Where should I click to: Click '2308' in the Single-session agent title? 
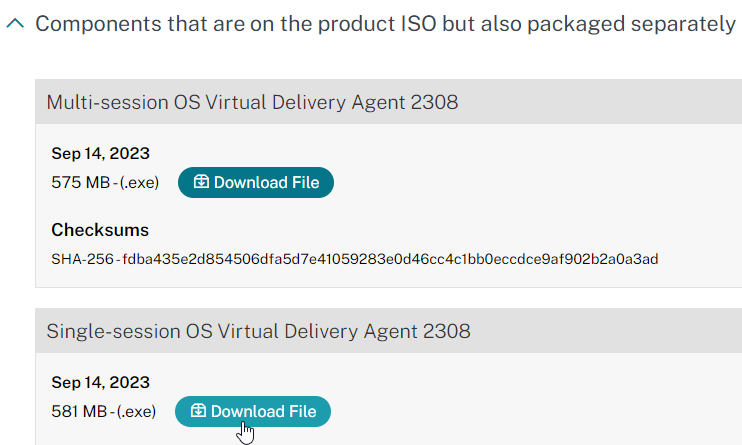pos(447,331)
